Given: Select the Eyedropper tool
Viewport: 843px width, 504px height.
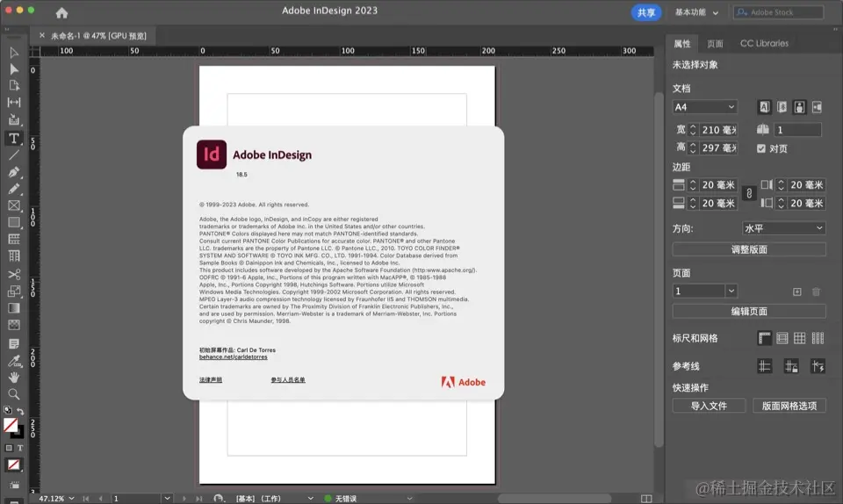Looking at the screenshot, I should coord(14,361).
